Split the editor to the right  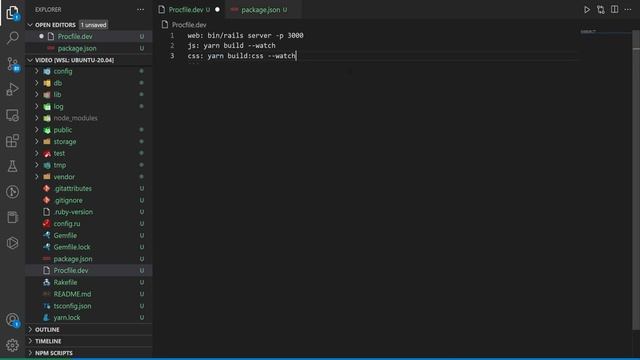click(x=614, y=9)
